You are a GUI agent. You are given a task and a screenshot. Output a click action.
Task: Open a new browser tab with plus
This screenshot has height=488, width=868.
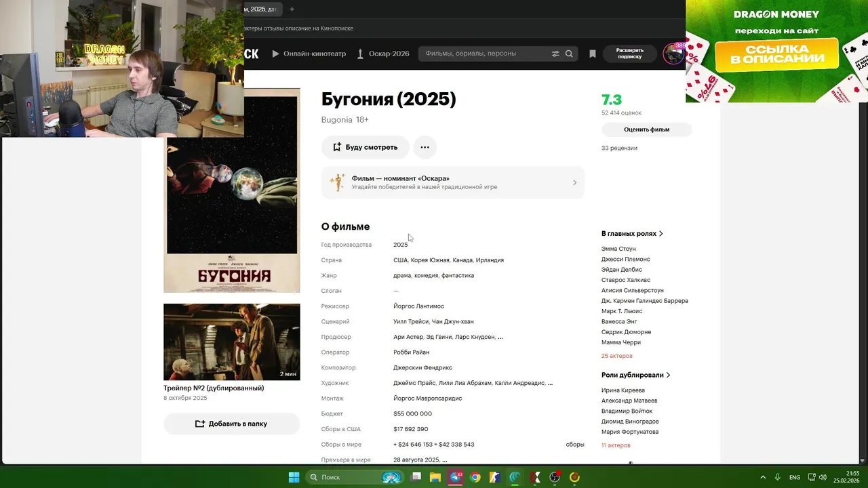click(292, 9)
